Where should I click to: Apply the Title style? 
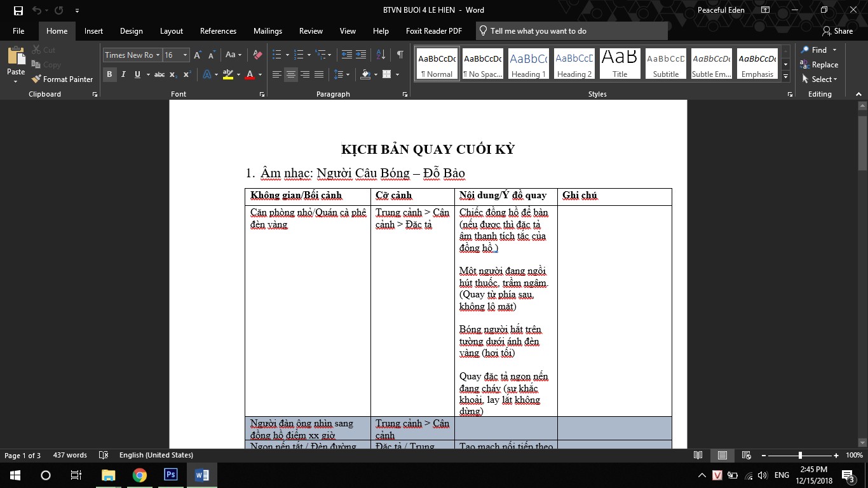(x=620, y=64)
